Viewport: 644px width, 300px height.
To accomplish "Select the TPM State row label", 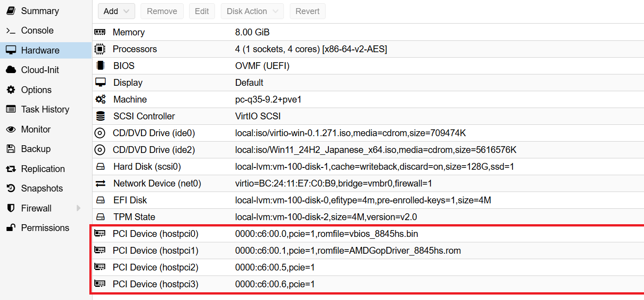I will point(134,217).
